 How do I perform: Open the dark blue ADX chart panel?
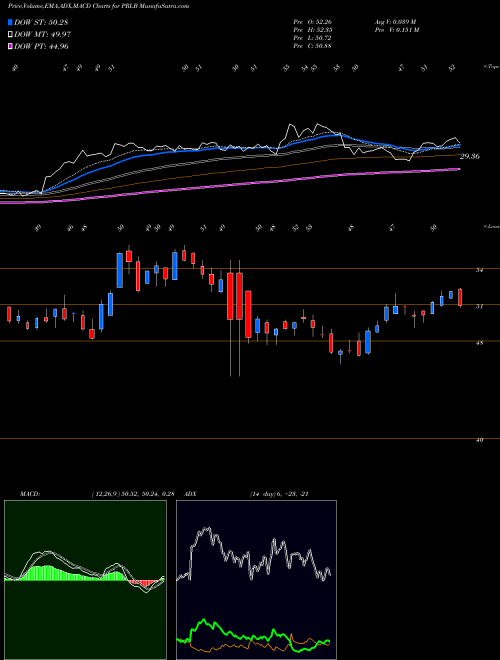256,580
